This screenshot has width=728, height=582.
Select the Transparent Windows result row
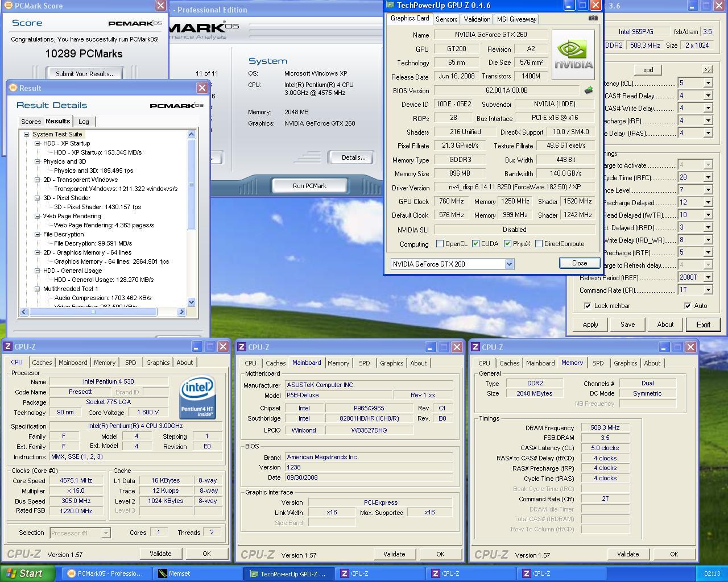click(x=115, y=189)
